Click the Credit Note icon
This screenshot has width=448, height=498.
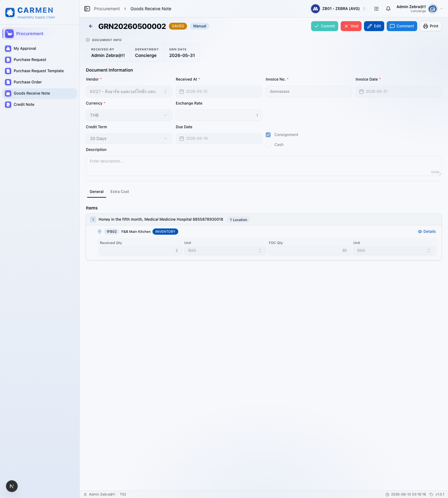[8, 105]
